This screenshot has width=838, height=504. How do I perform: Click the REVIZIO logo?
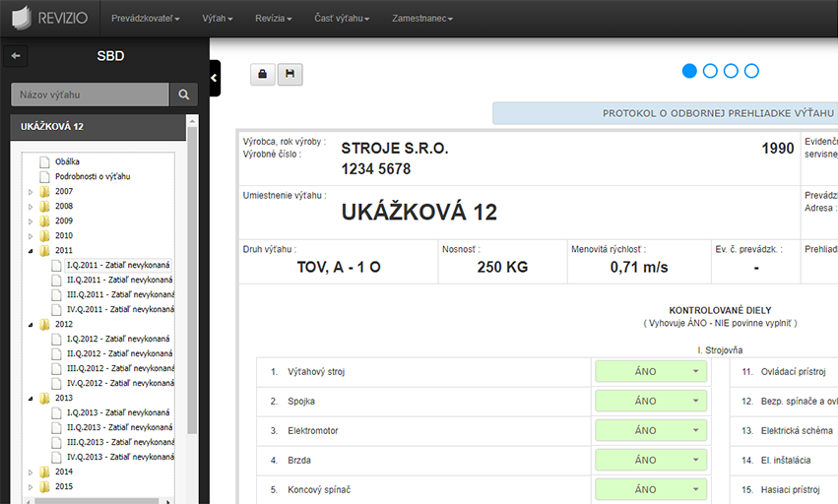pyautogui.click(x=49, y=18)
